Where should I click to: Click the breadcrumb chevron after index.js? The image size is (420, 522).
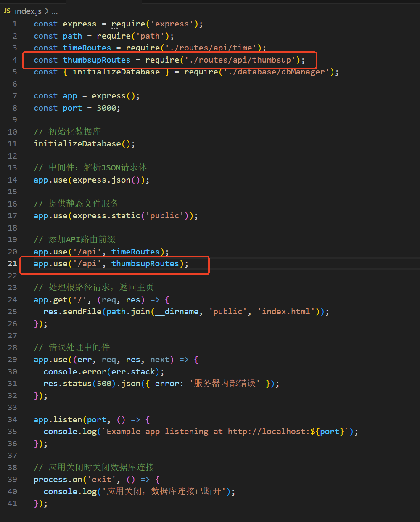(47, 11)
